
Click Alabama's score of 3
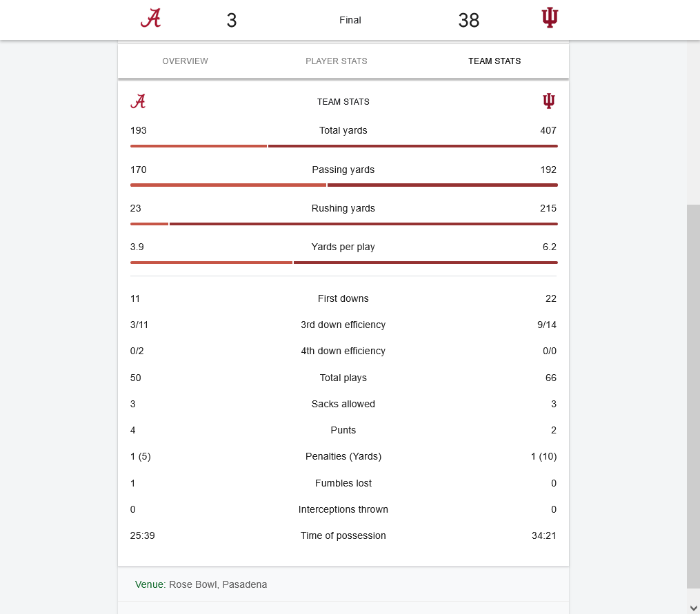pyautogui.click(x=232, y=21)
